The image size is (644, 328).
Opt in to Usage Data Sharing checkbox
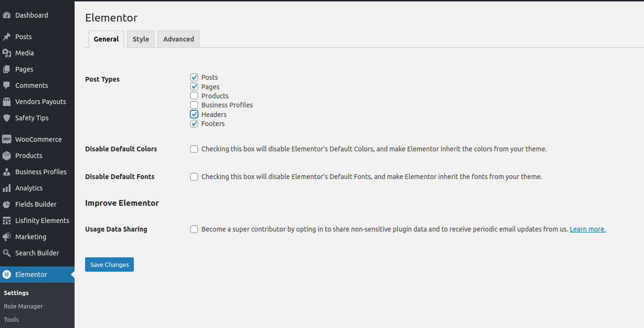[x=194, y=229]
